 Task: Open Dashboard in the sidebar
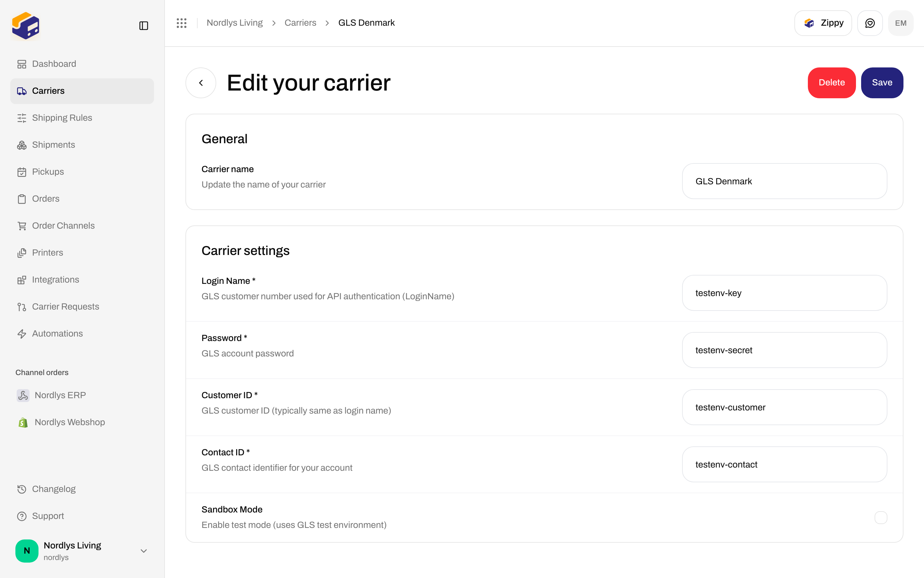click(x=82, y=64)
